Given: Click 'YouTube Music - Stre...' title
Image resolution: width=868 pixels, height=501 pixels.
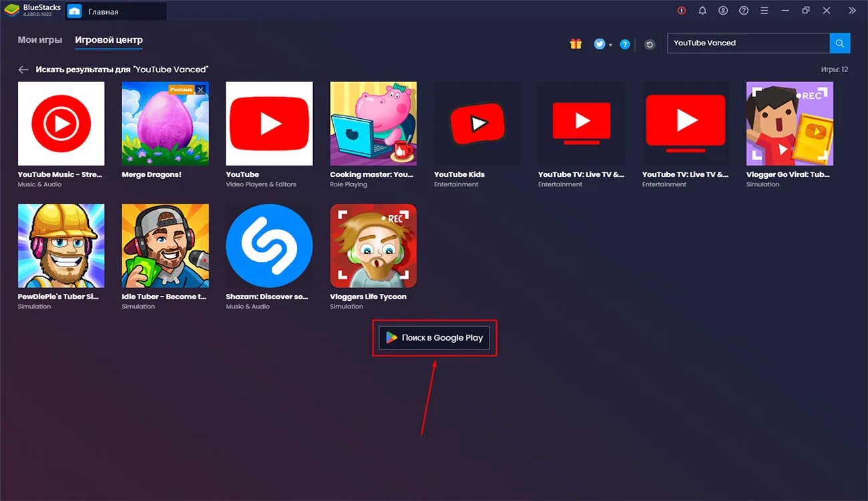Looking at the screenshot, I should pos(59,174).
